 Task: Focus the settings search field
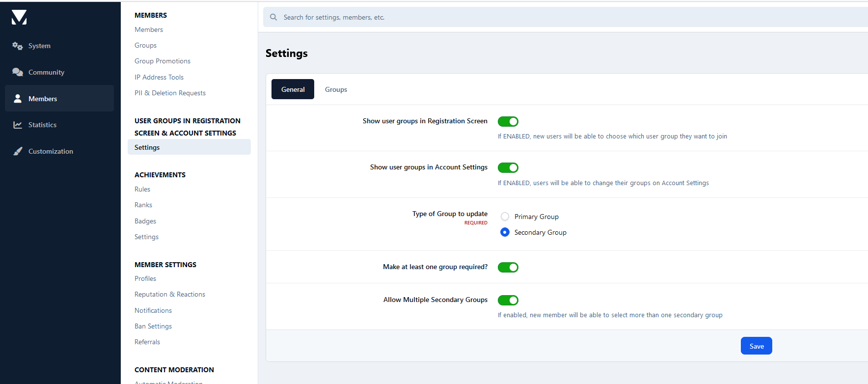pos(540,17)
